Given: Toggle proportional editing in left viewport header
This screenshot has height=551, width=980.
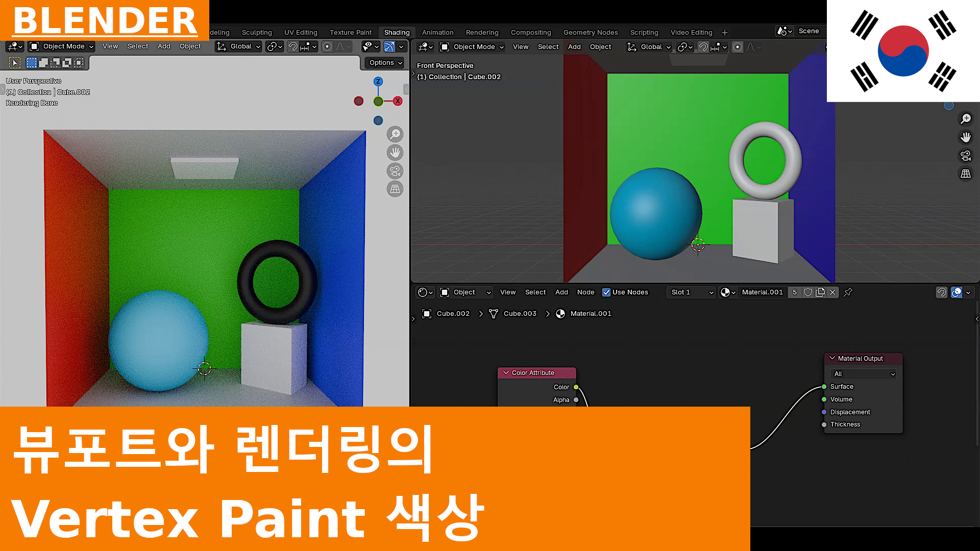Looking at the screenshot, I should (x=327, y=47).
